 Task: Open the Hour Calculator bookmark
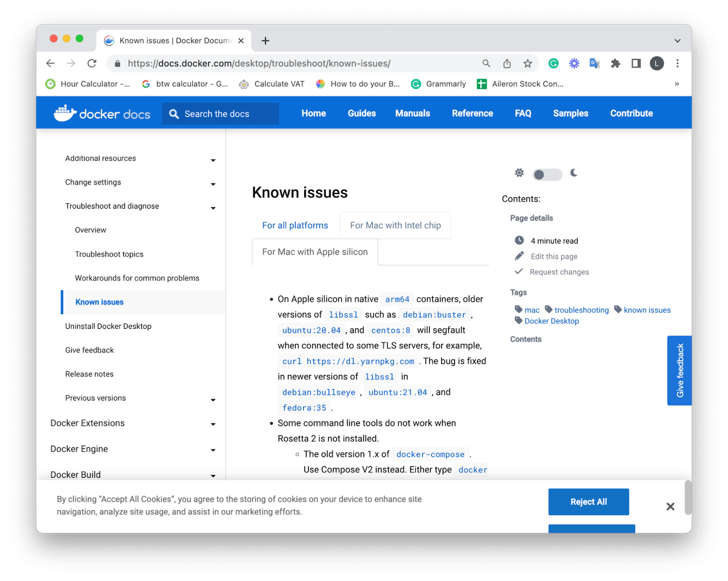coord(88,84)
